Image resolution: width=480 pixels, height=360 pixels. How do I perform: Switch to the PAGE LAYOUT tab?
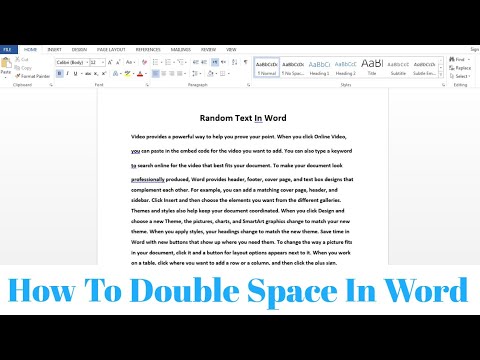pyautogui.click(x=111, y=49)
